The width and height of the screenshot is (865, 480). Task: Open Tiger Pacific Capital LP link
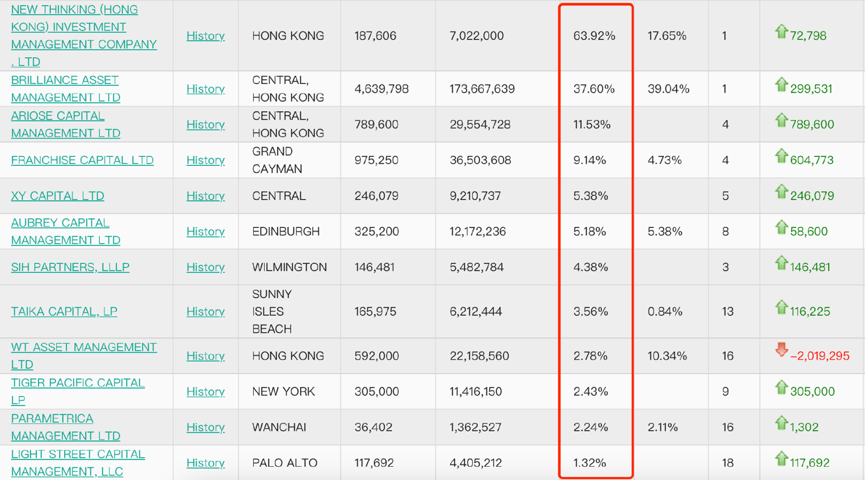click(x=77, y=391)
